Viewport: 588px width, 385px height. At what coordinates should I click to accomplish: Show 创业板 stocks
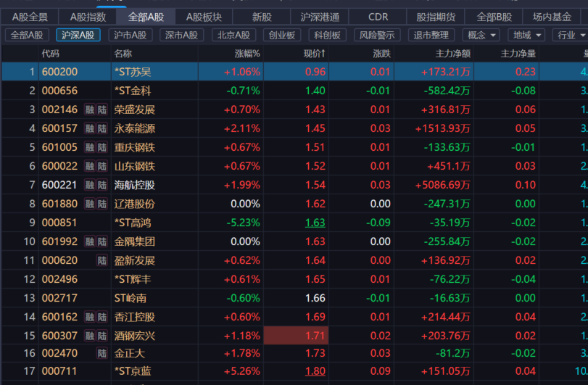point(282,36)
